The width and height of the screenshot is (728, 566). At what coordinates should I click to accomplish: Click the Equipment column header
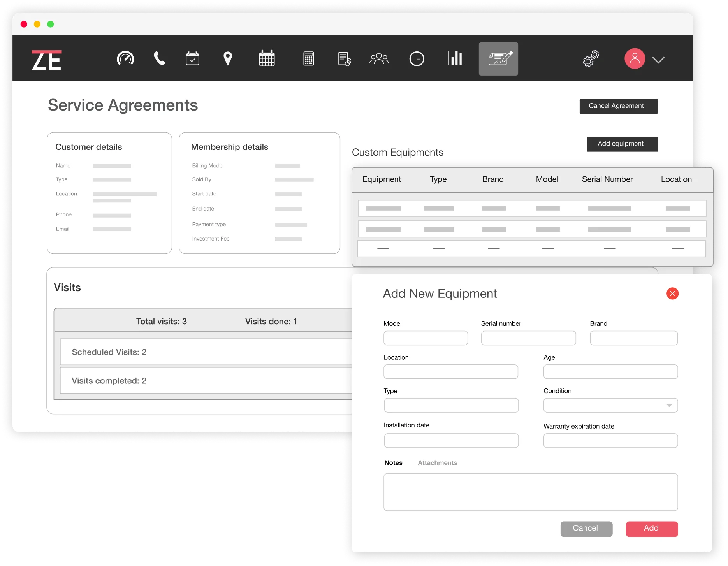coord(382,179)
